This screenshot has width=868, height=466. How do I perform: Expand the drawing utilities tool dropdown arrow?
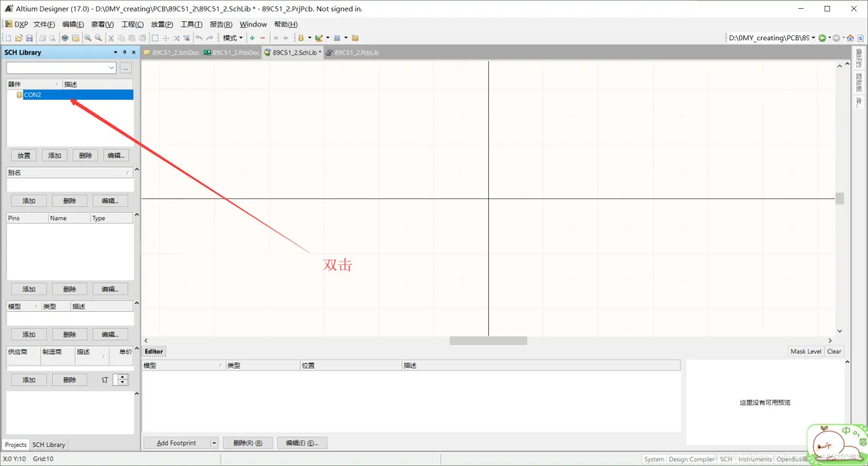[328, 37]
